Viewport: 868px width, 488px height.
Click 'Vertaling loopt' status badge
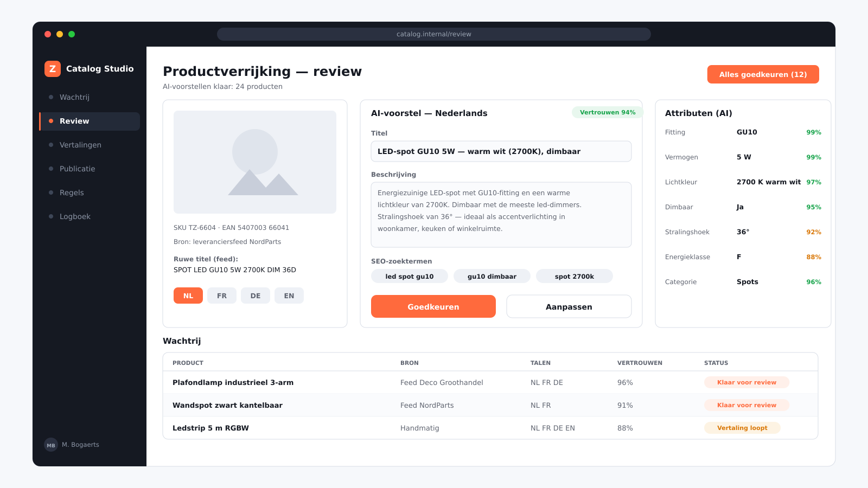pos(742,428)
